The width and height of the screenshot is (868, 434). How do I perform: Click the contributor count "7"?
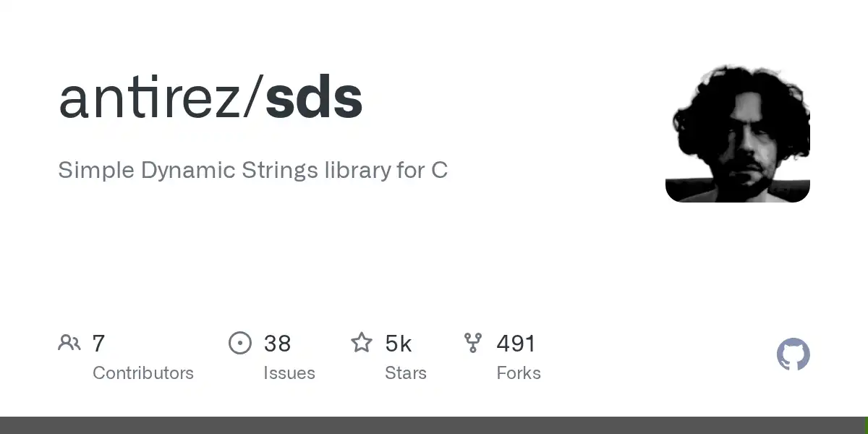[x=99, y=344]
